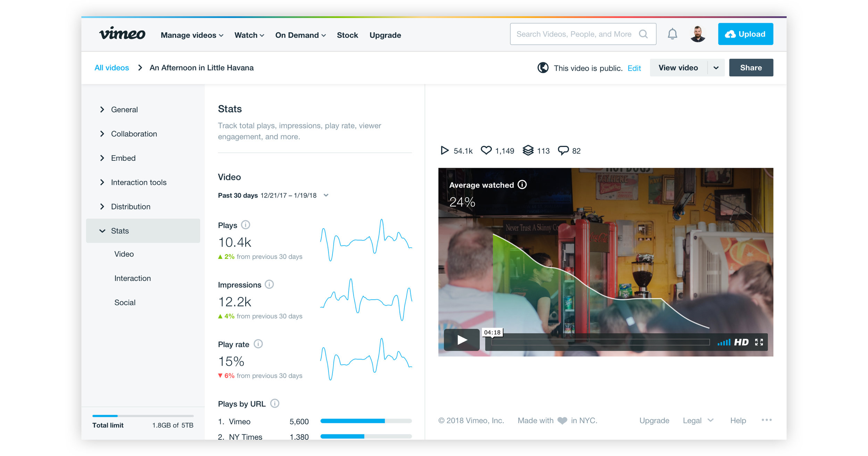This screenshot has width=868, height=456.
Task: Click the plays count triangle icon
Action: 444,150
